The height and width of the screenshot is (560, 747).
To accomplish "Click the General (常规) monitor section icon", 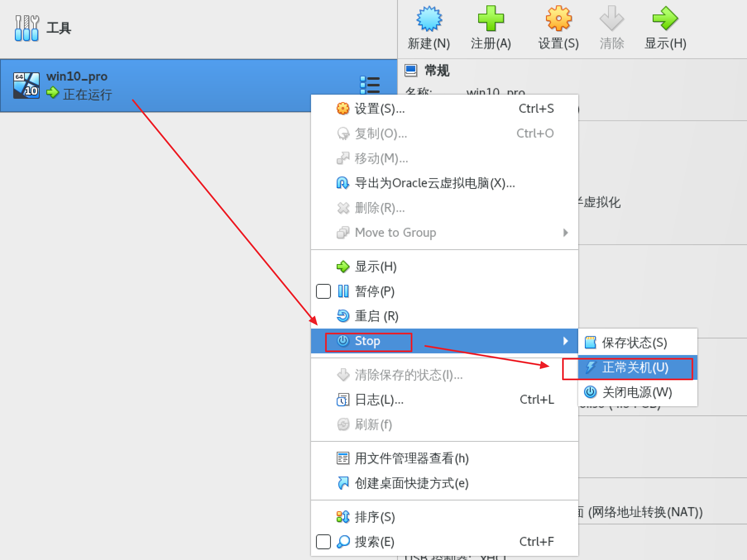I will click(x=411, y=71).
